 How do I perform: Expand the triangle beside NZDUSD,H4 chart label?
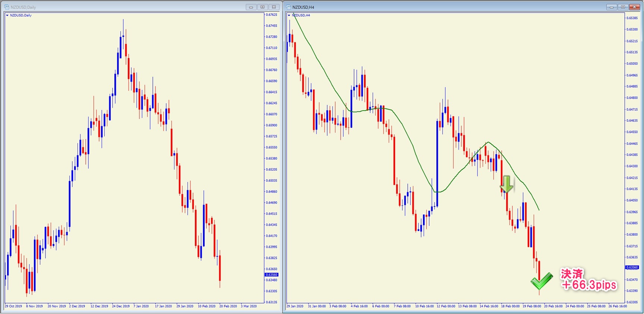pyautogui.click(x=289, y=15)
